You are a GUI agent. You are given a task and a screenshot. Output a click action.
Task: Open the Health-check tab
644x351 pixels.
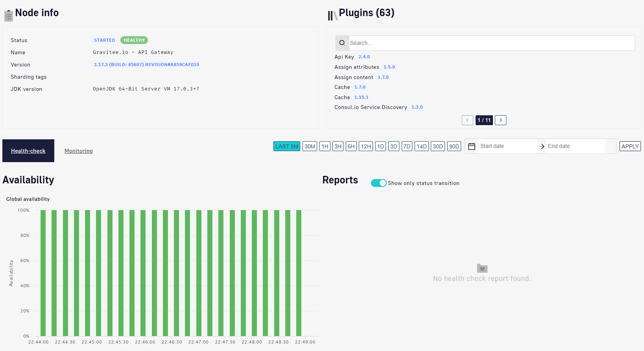[x=28, y=151]
